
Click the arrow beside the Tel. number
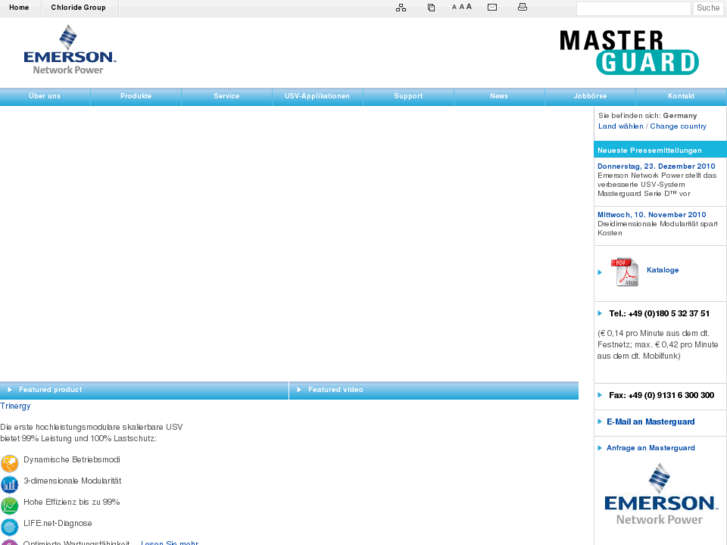click(599, 314)
